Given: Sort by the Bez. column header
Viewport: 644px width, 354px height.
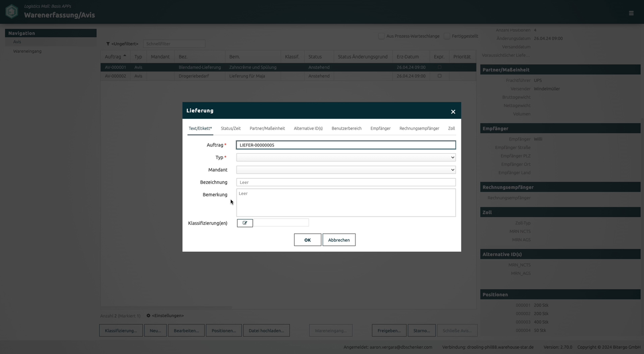Looking at the screenshot, I should [200, 57].
